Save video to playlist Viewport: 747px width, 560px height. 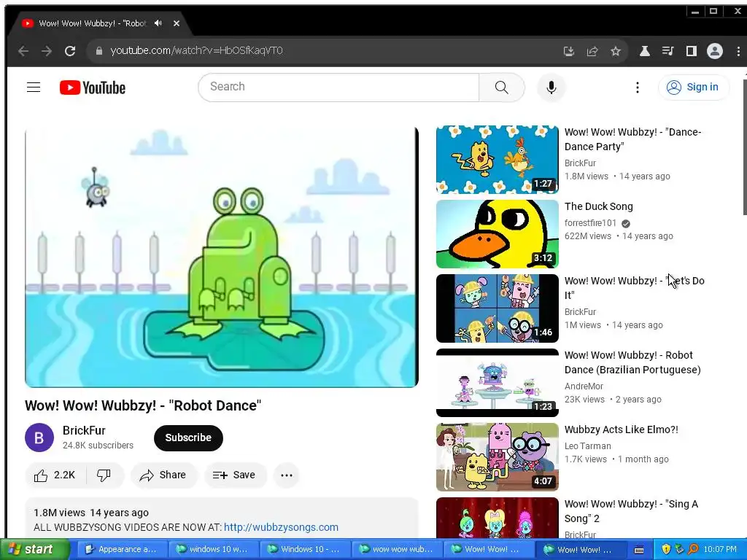(234, 475)
